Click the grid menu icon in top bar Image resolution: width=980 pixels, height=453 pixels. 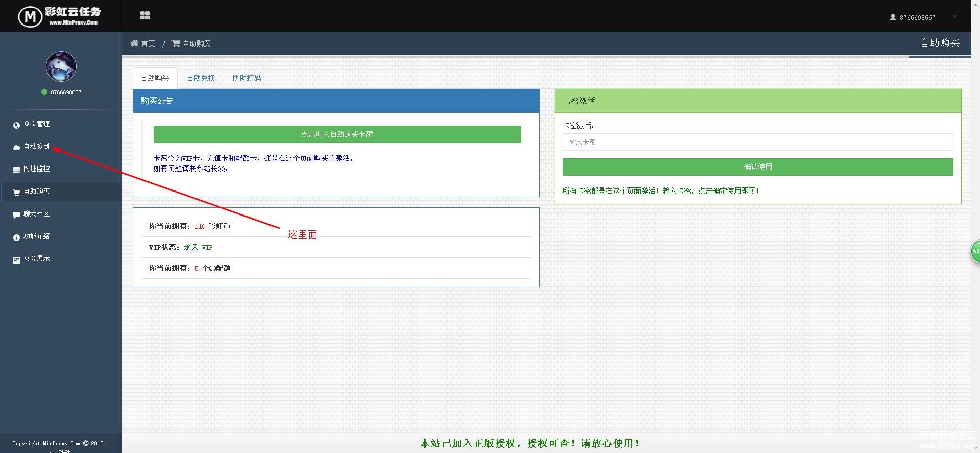pos(145,16)
